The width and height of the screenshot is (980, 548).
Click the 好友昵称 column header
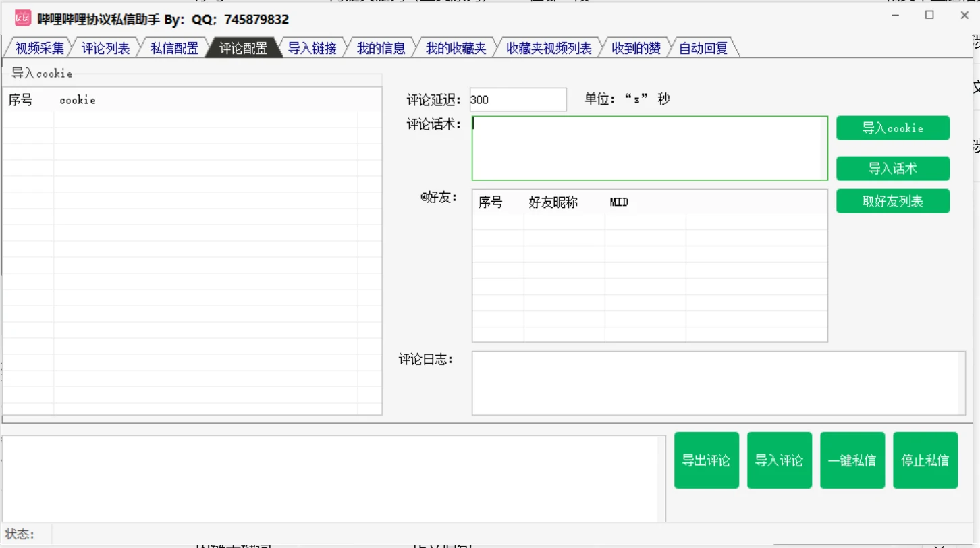pos(553,202)
